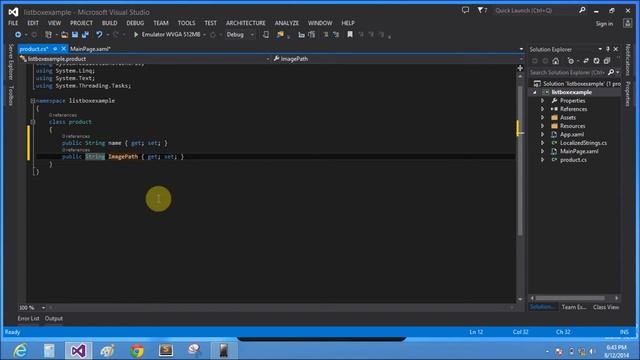Click the Sign in link
The width and height of the screenshot is (640, 360).
604,24
